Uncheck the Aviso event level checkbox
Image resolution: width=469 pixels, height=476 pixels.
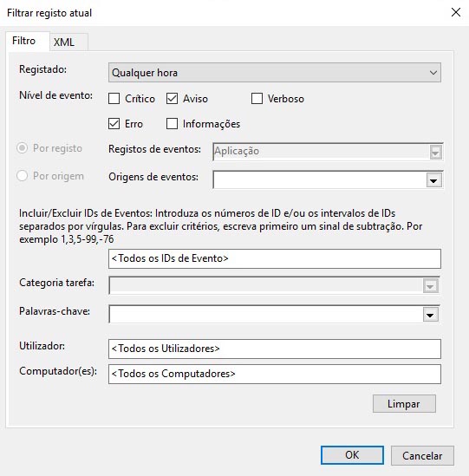pos(172,99)
